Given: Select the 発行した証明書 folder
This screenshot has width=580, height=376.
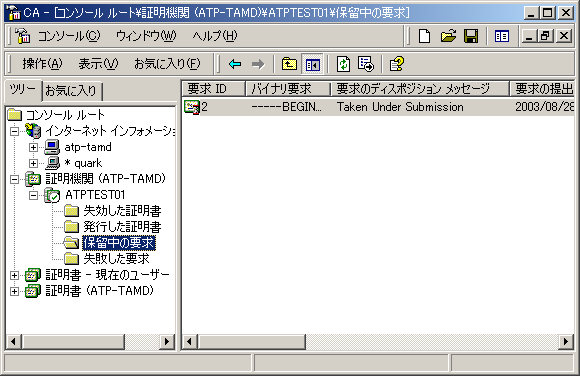Looking at the screenshot, I should click(122, 227).
